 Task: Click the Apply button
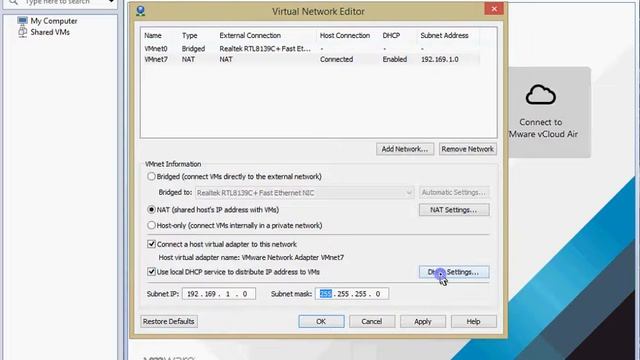pyautogui.click(x=423, y=321)
